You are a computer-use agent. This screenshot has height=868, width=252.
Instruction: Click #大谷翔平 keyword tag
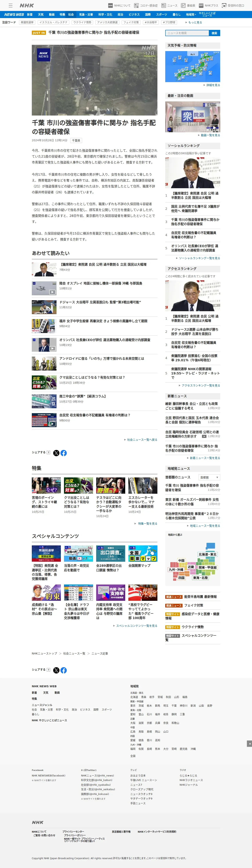click(151, 22)
